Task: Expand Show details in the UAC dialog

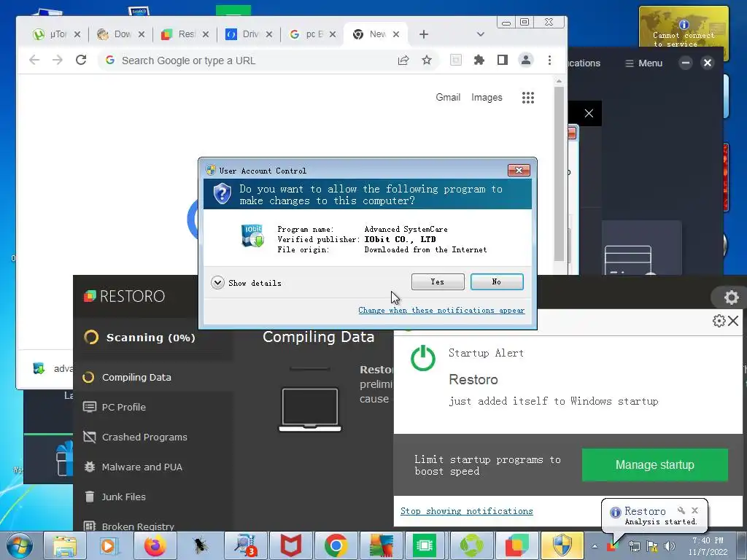Action: pos(247,283)
